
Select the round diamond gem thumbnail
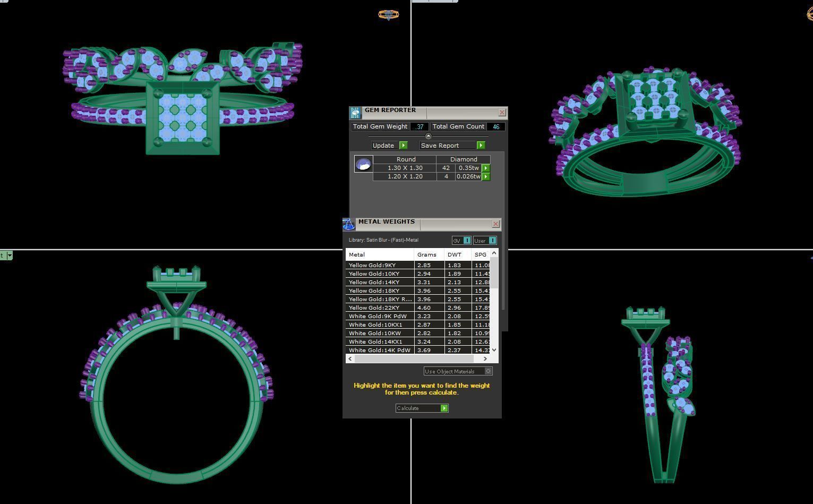coord(364,164)
